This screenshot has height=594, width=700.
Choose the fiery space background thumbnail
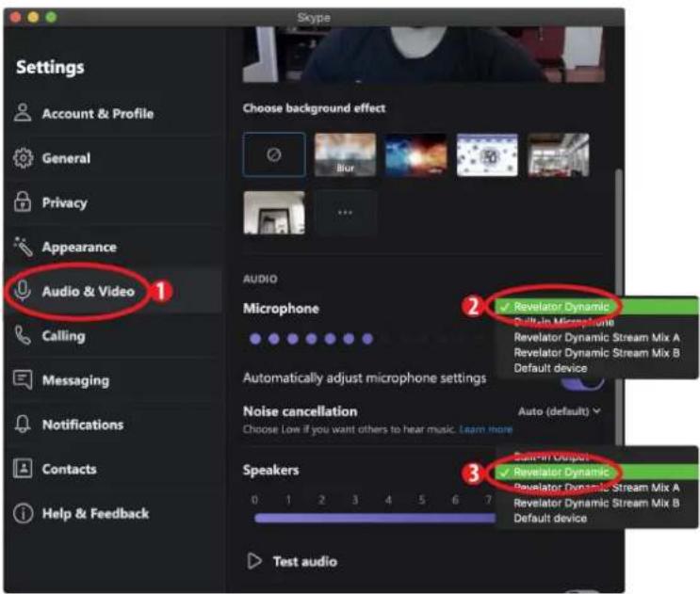click(x=415, y=154)
